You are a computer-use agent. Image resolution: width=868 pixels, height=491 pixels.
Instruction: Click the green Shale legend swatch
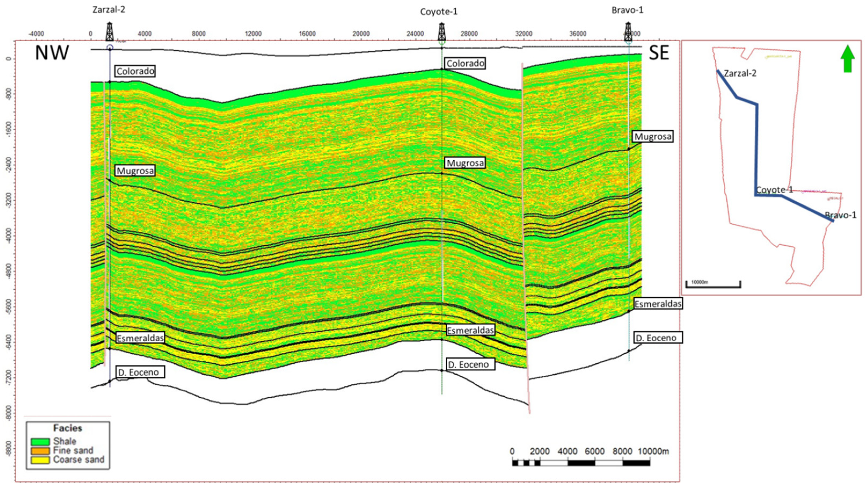(40, 441)
